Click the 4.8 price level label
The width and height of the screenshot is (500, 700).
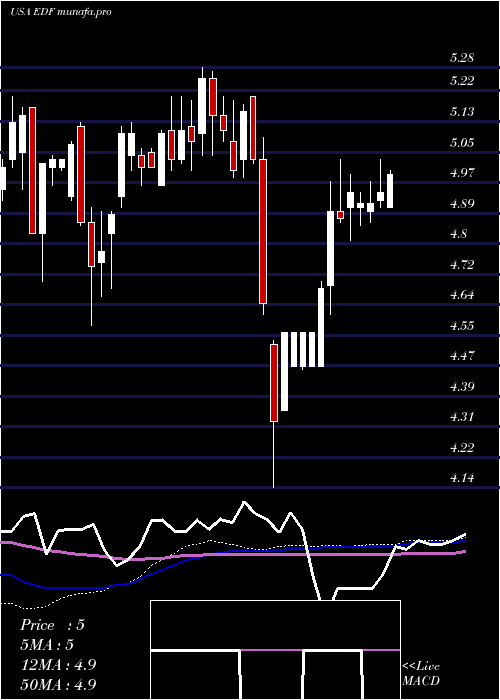[x=458, y=234]
